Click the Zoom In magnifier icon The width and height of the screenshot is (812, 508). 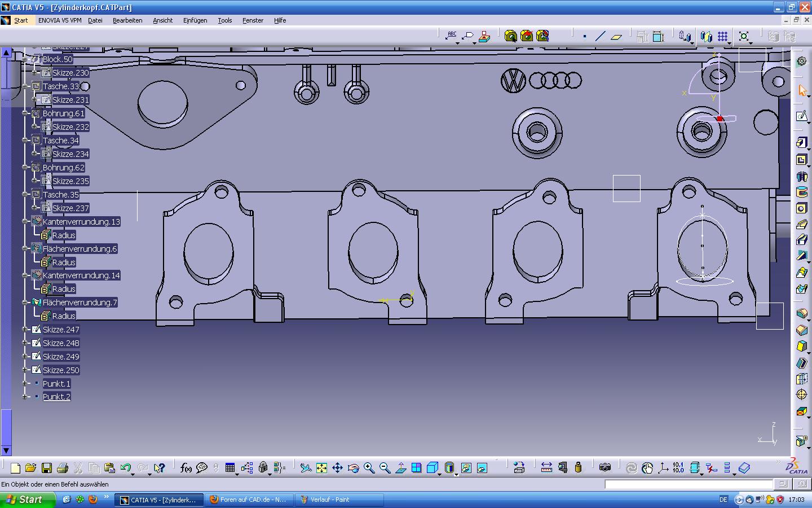click(x=369, y=468)
